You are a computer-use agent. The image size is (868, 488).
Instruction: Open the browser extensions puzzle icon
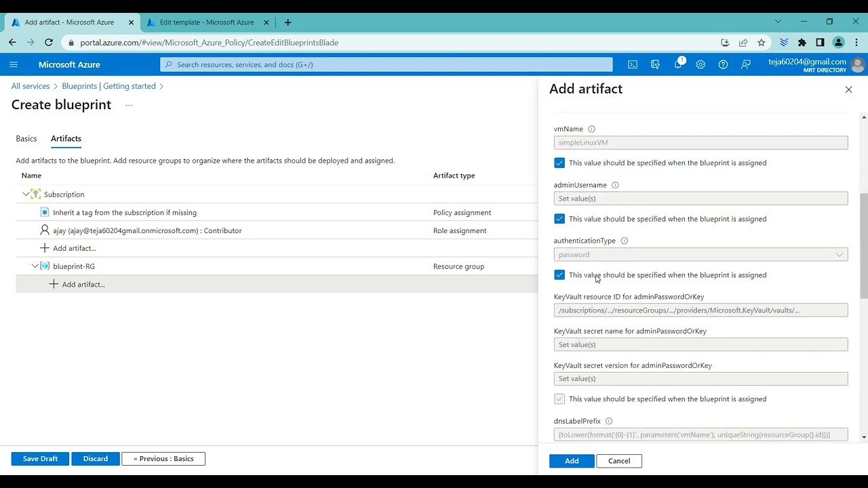(x=802, y=42)
